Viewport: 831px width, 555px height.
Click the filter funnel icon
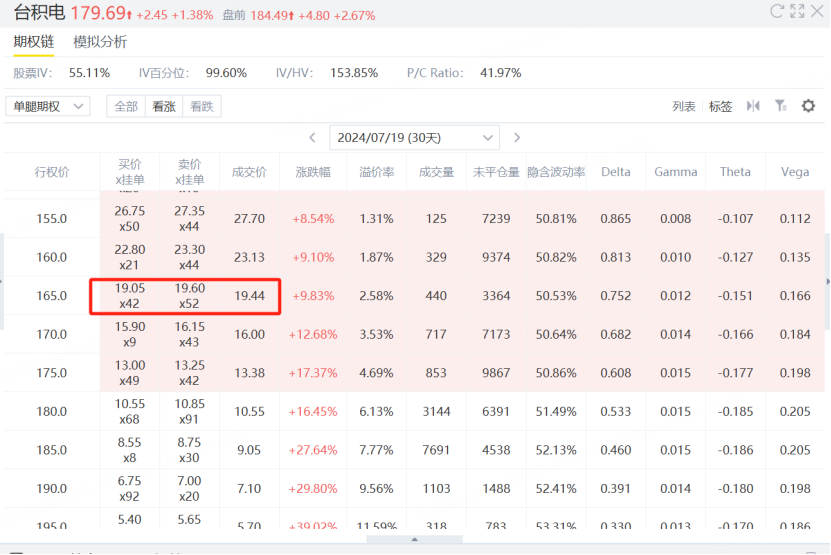[x=781, y=106]
